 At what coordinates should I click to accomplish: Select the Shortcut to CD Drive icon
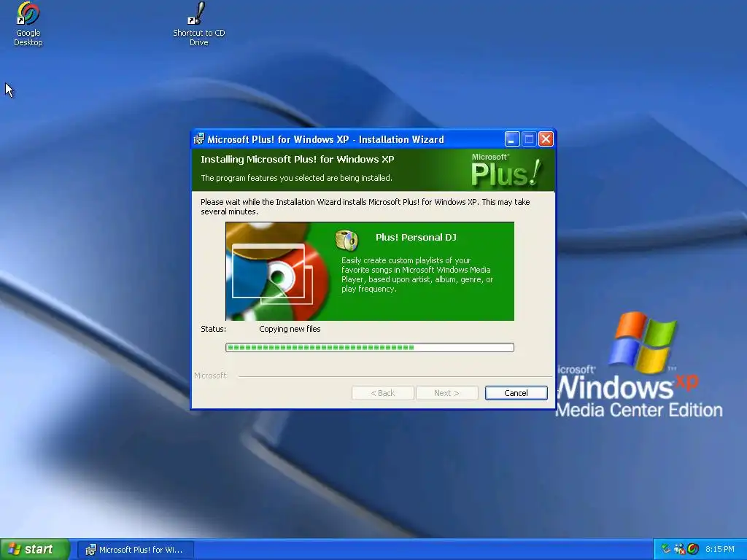198,15
